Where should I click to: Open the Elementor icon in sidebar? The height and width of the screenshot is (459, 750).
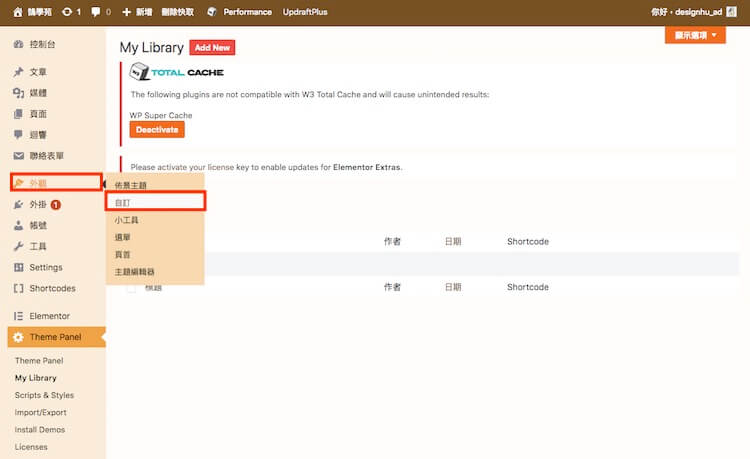tap(18, 316)
